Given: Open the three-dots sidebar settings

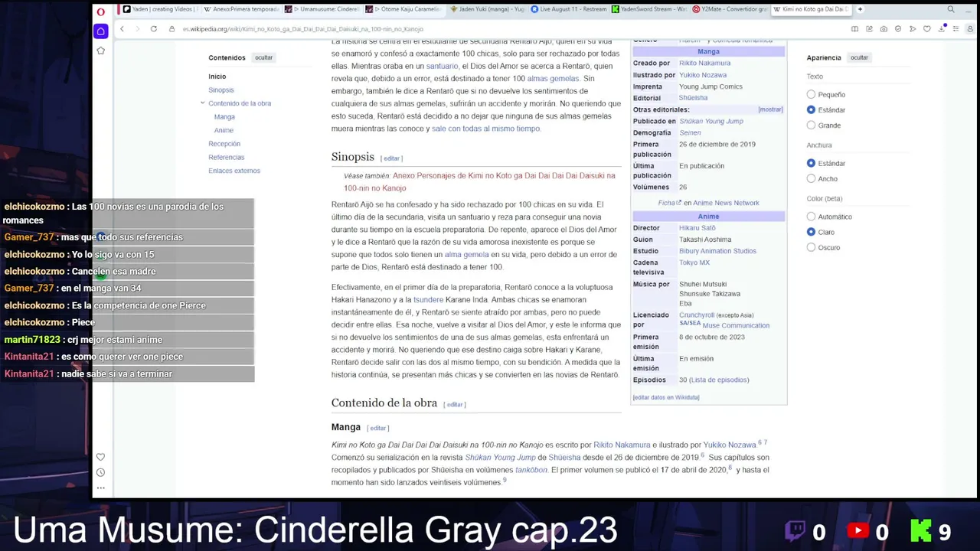Looking at the screenshot, I should point(100,487).
